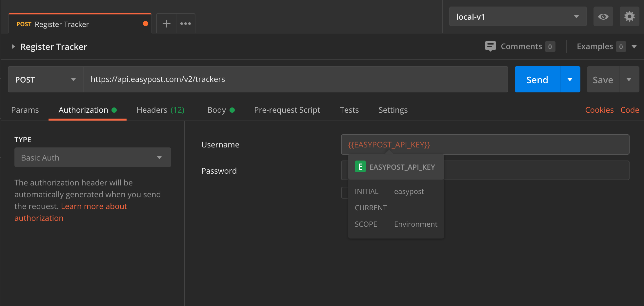Click the Send button

click(x=537, y=79)
